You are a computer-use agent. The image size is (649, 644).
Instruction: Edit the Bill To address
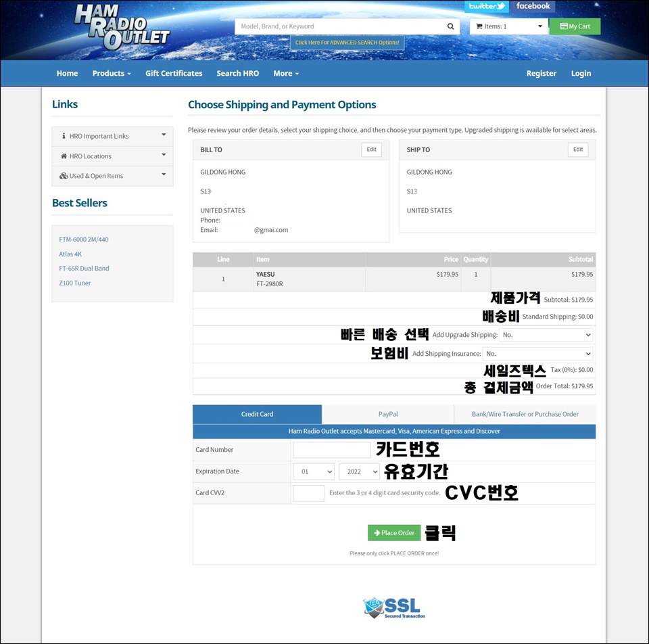tap(372, 149)
